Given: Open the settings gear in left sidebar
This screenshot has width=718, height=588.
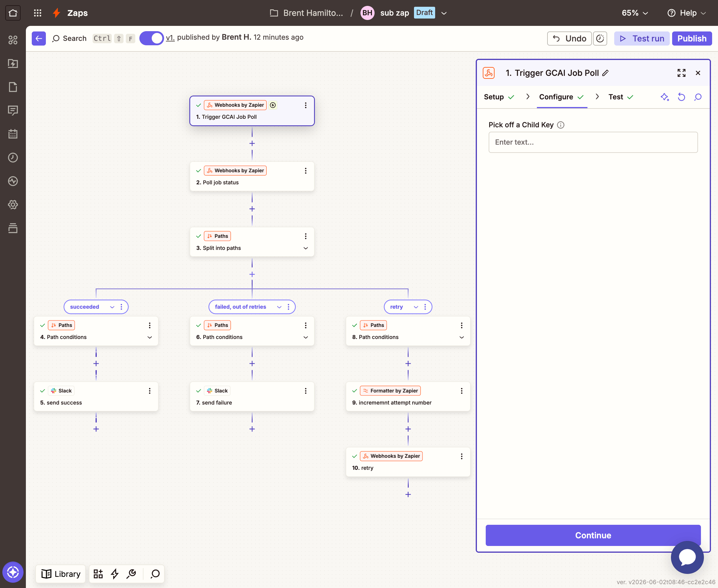Looking at the screenshot, I should point(13,205).
